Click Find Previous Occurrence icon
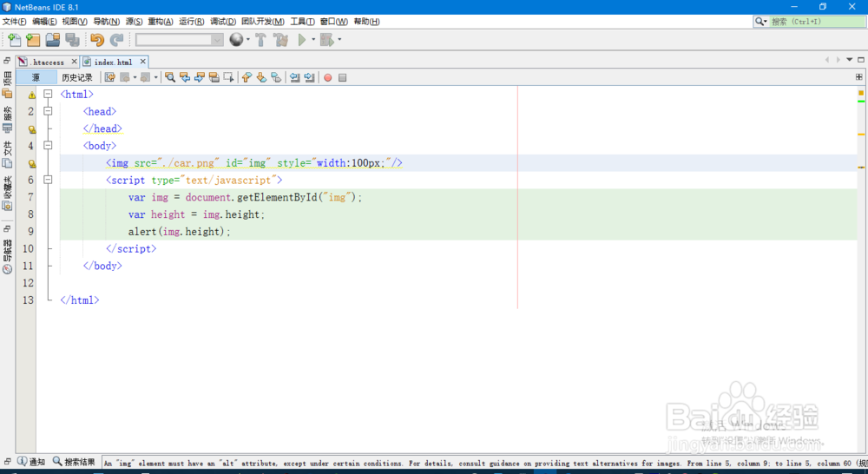868x474 pixels. [185, 77]
